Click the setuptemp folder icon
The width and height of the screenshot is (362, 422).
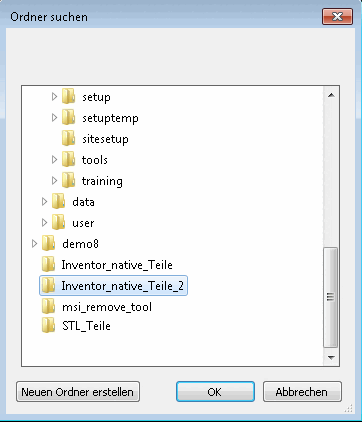point(68,118)
